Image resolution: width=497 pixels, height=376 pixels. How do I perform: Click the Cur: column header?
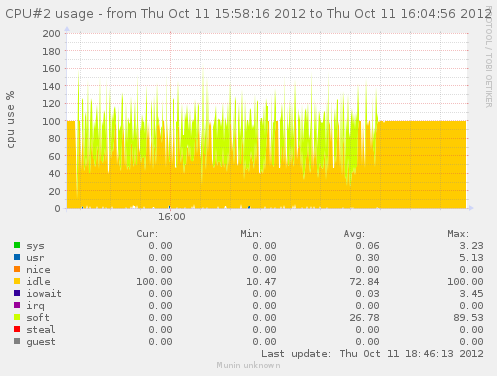(x=147, y=234)
